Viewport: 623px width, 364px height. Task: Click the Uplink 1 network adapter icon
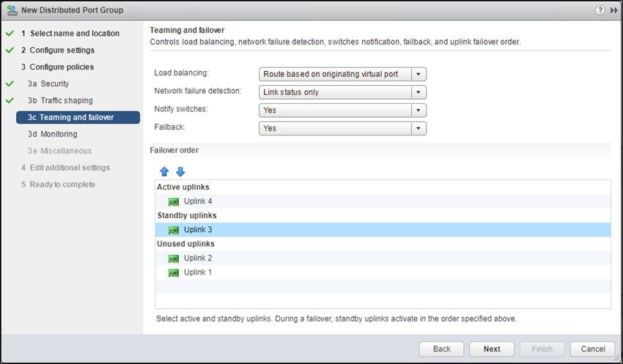tap(174, 272)
